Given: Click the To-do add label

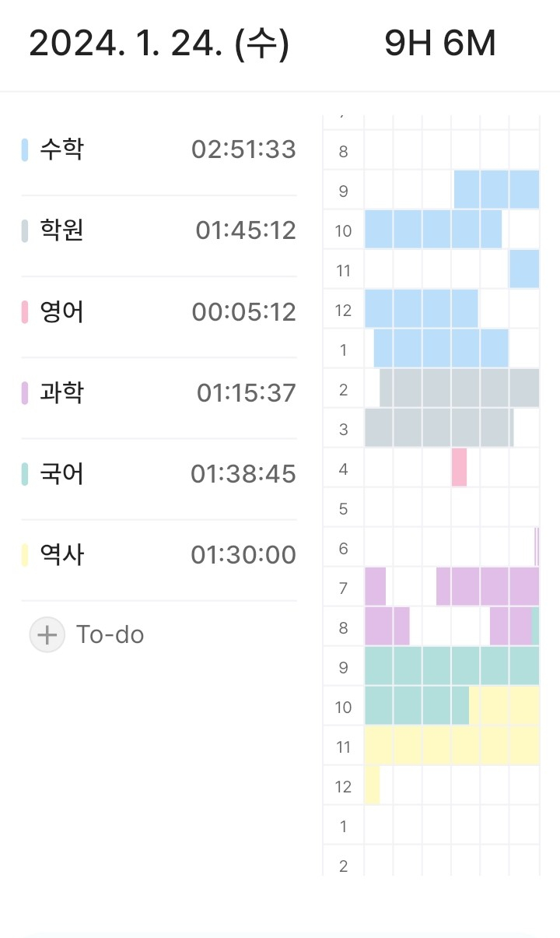Looking at the screenshot, I should pyautogui.click(x=110, y=634).
